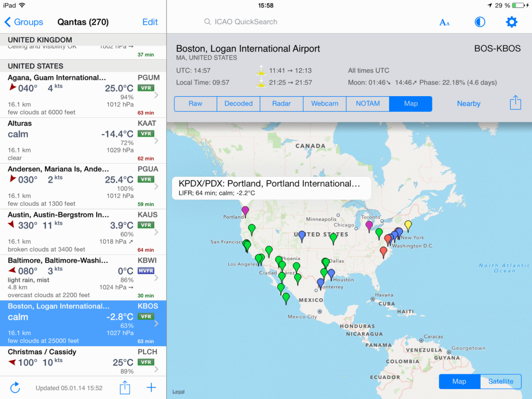The height and width of the screenshot is (399, 532).
Task: Tap the font size AA icon
Action: point(444,22)
